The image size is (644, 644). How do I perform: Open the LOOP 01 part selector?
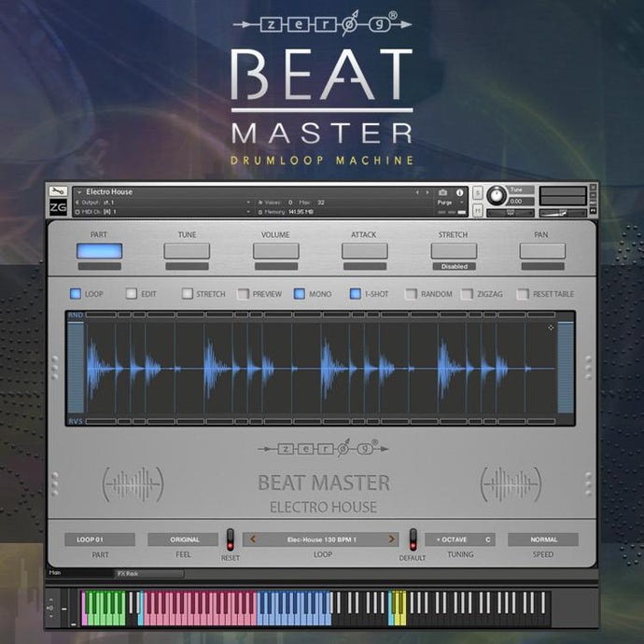pos(99,539)
